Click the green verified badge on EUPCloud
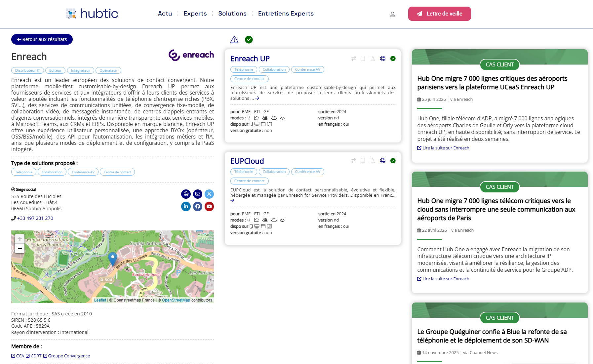Screen dimensions: 593x364 (393, 161)
